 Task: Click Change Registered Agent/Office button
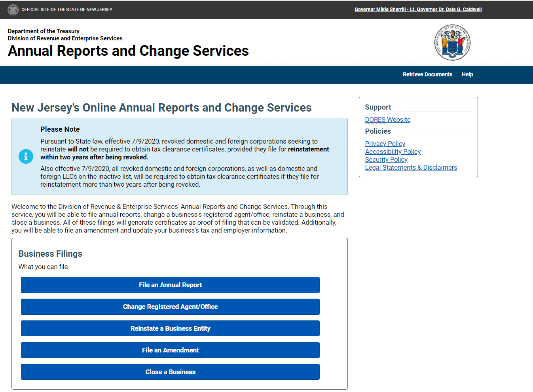170,307
